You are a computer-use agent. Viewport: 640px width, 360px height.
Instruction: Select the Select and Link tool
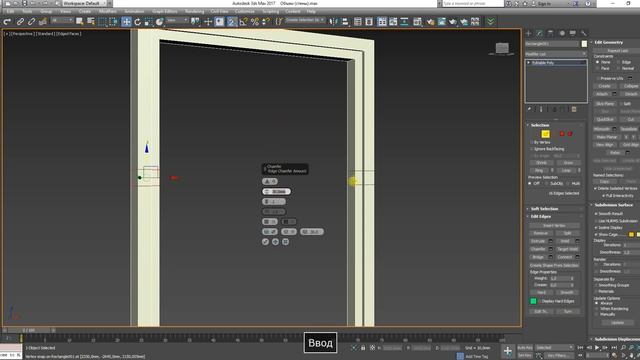click(20, 22)
